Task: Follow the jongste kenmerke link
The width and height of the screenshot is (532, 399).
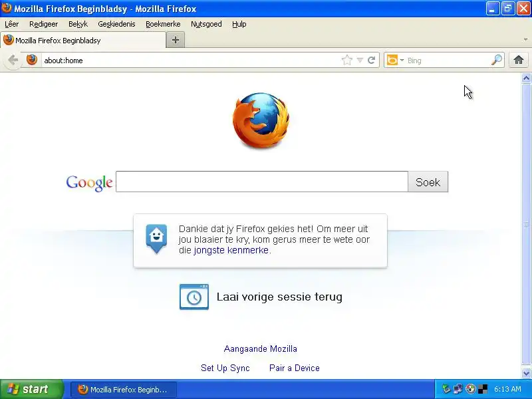Action: (x=231, y=251)
